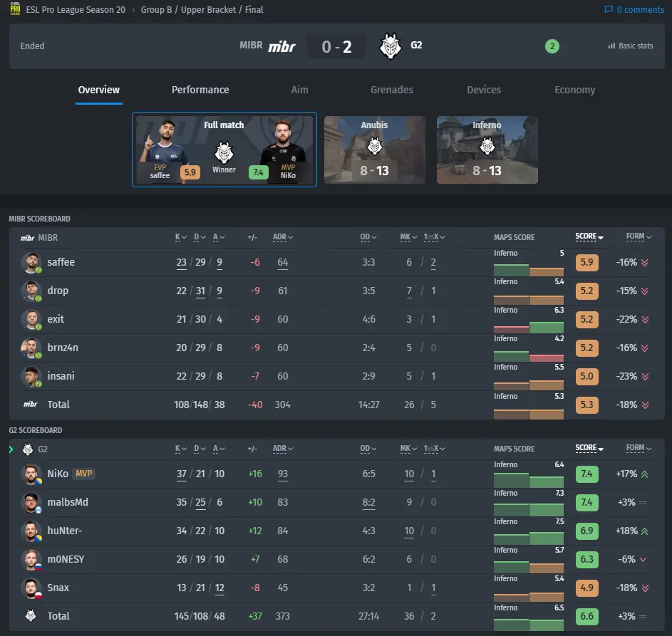This screenshot has width=672, height=636.
Task: Switch to the Overview tab
Action: 99,90
